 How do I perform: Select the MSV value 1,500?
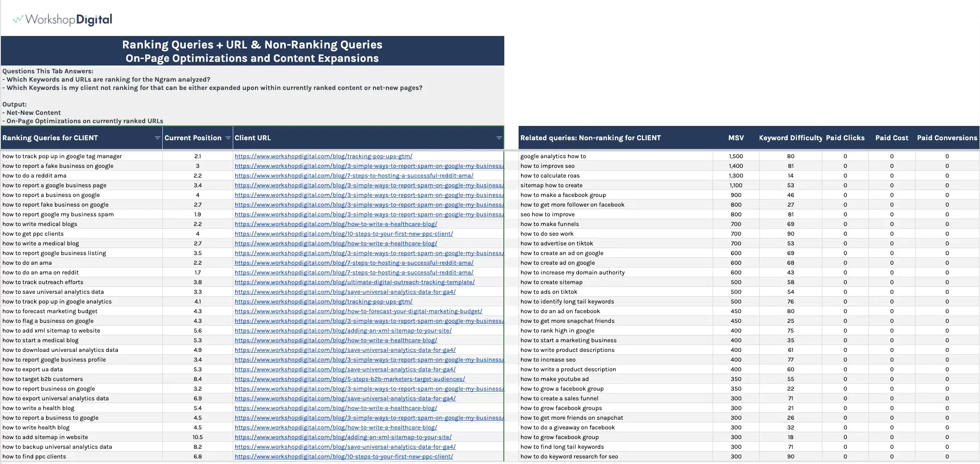pyautogui.click(x=736, y=156)
